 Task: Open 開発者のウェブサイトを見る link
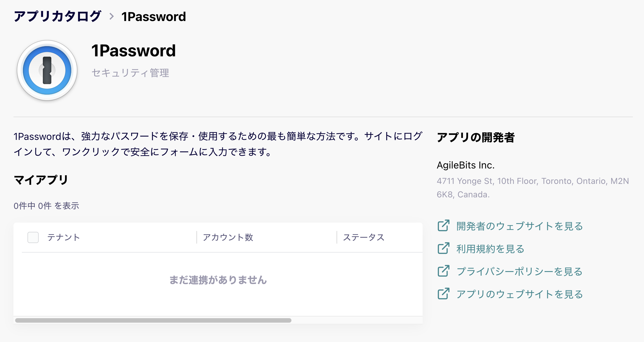[520, 226]
